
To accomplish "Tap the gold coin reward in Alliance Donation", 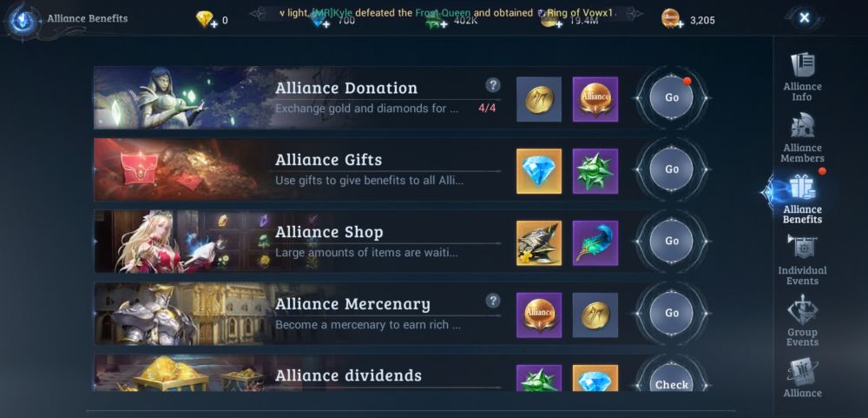I will (x=539, y=99).
